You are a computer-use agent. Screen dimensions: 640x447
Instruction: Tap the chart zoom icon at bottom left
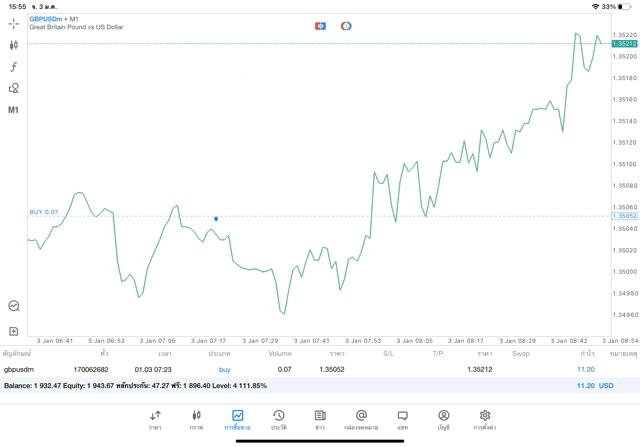[x=14, y=306]
